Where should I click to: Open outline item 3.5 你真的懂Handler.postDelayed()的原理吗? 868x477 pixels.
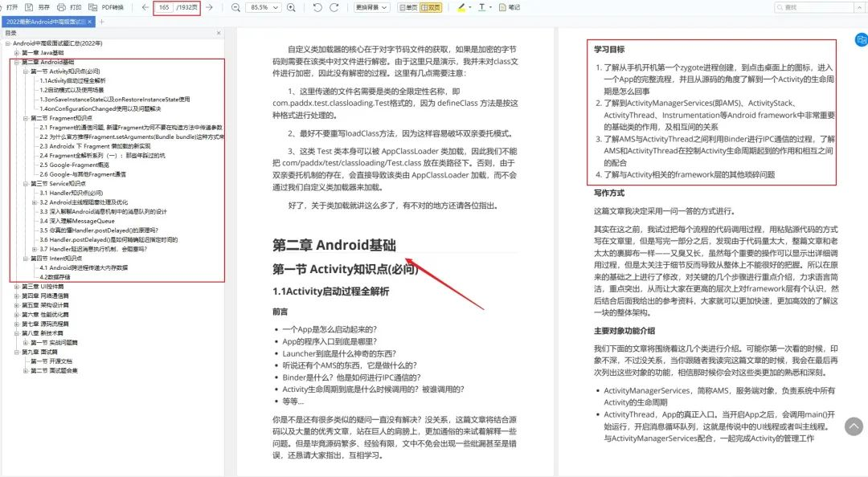99,230
